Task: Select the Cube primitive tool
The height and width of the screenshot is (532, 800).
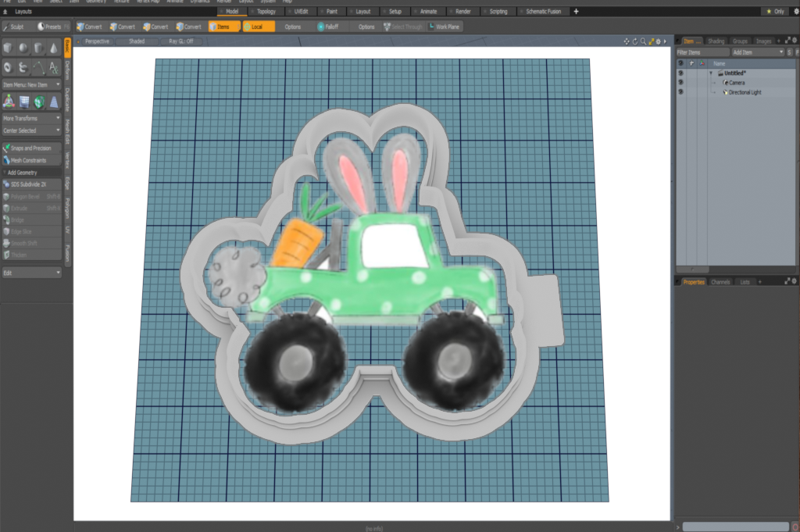Action: pyautogui.click(x=9, y=48)
